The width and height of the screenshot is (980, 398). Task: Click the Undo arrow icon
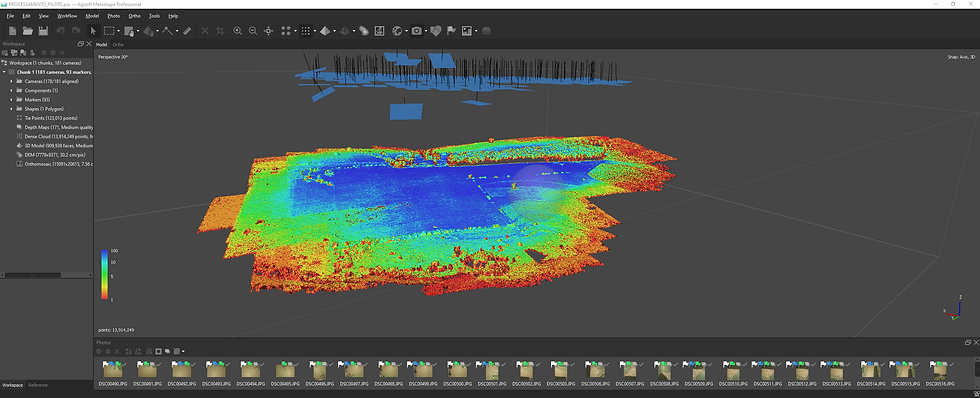click(61, 31)
